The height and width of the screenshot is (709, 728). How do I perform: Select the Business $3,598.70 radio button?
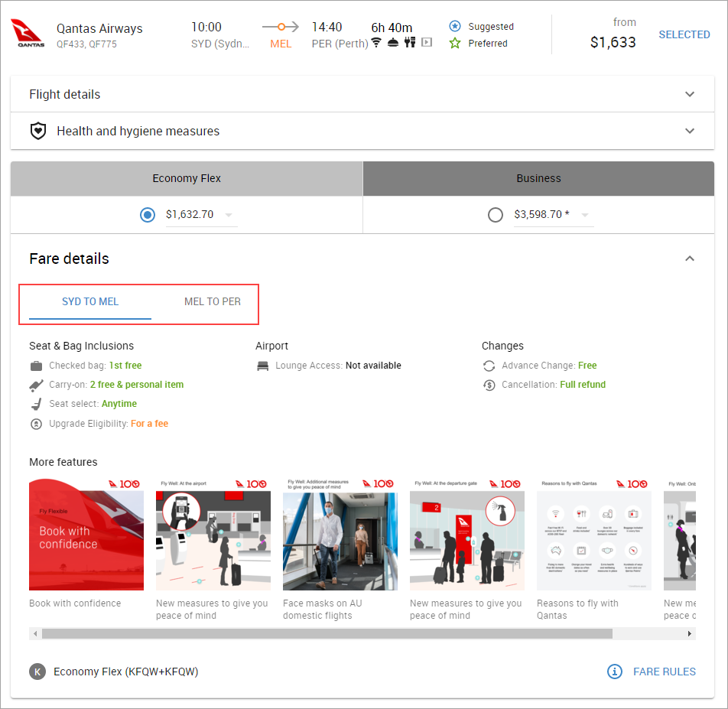tap(496, 214)
